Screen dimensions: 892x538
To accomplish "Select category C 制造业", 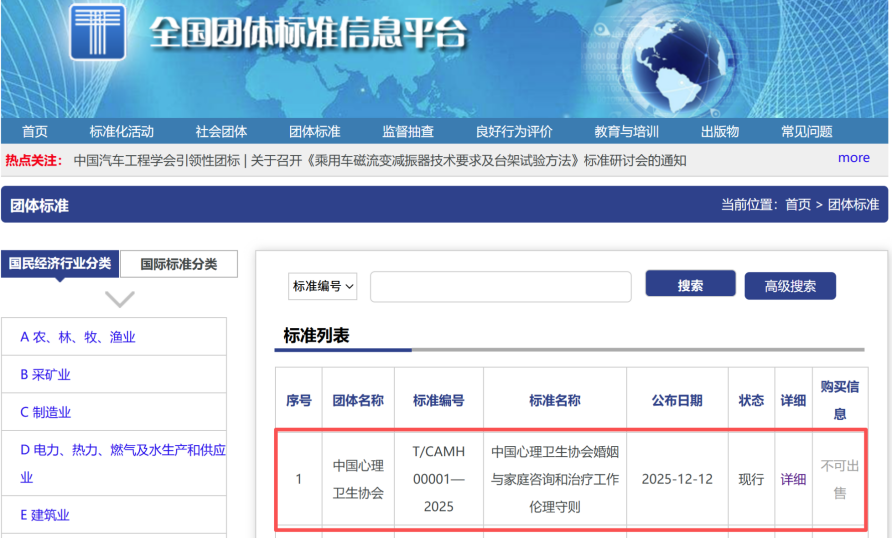I will [x=46, y=412].
